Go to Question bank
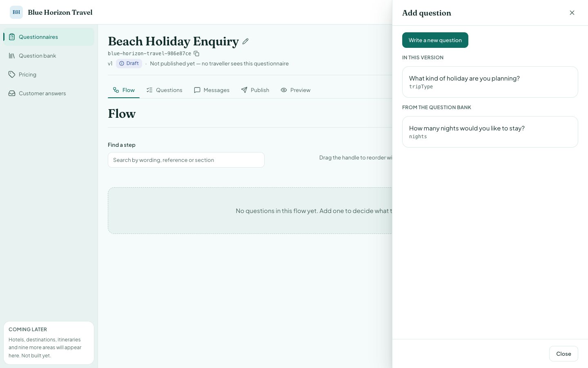The image size is (588, 368). 49,56
